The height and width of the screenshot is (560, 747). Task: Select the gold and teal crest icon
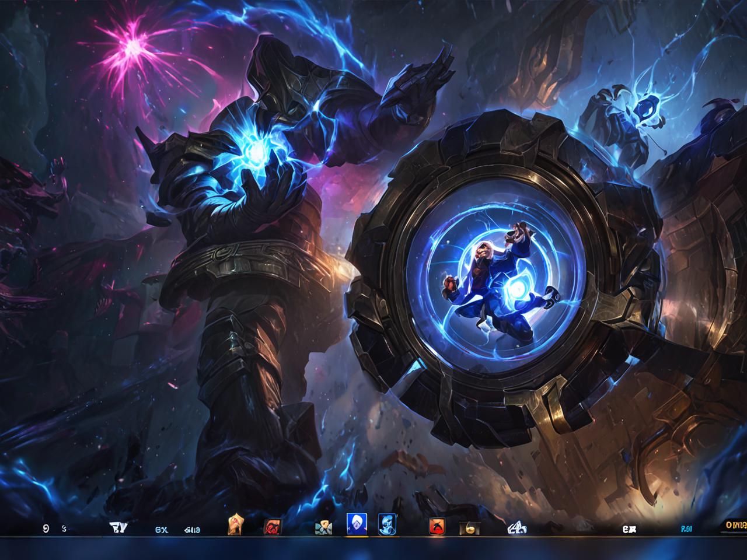(323, 528)
